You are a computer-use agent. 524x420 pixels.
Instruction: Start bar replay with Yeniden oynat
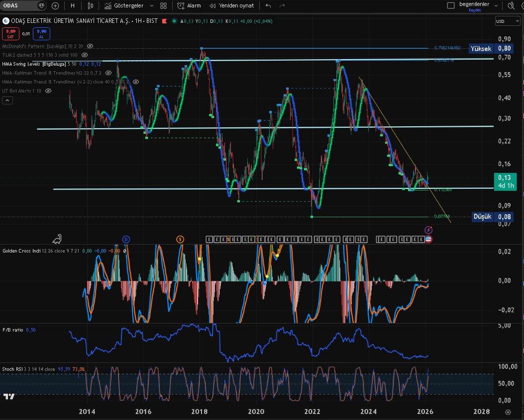pos(231,5)
